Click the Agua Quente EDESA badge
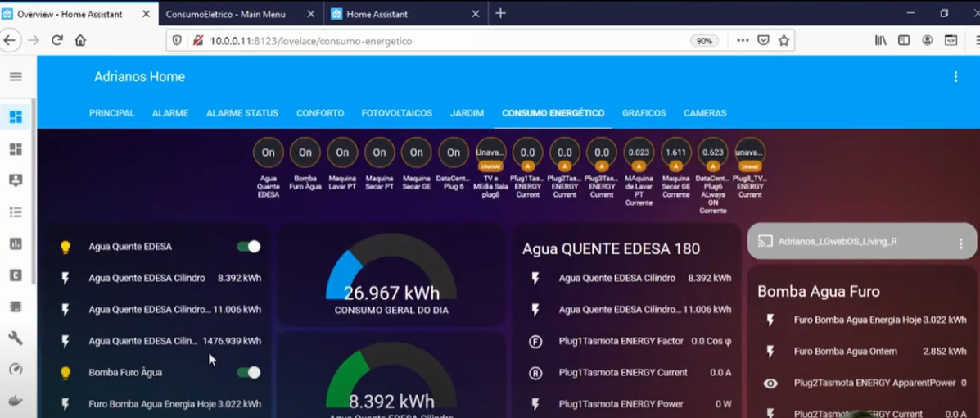 (x=269, y=152)
